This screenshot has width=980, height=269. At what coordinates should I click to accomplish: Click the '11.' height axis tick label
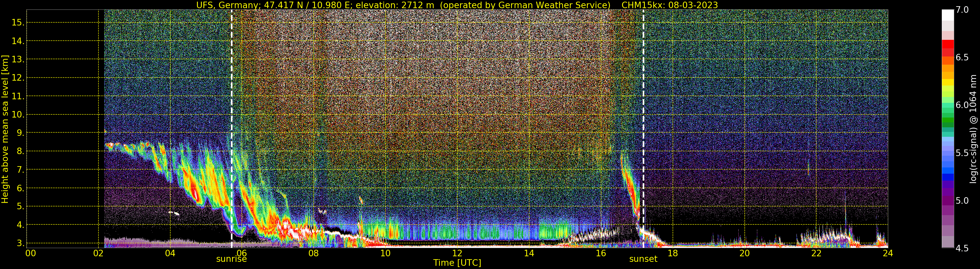coord(18,96)
